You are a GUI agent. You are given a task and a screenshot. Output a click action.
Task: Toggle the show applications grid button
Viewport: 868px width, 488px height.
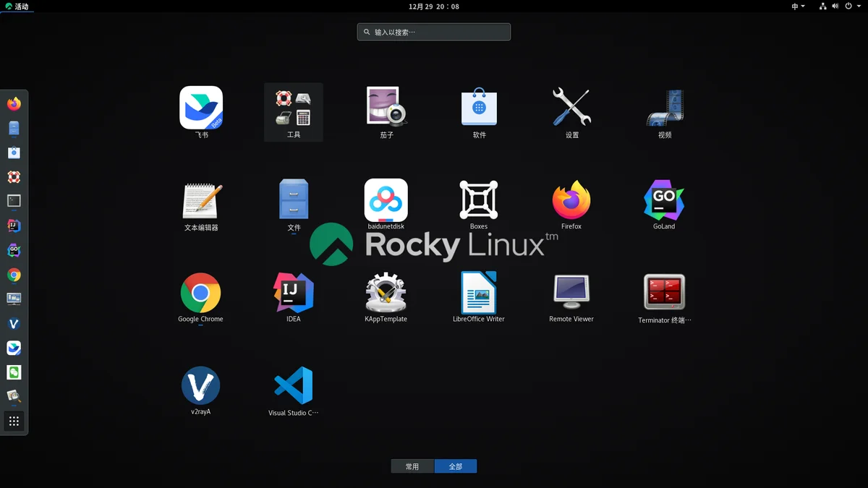14,421
